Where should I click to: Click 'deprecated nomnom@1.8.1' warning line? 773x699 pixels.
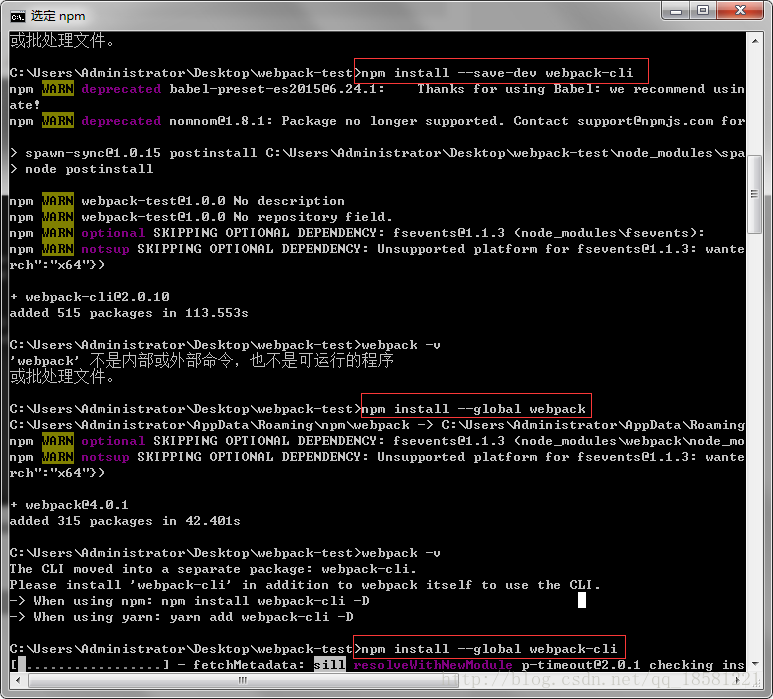pos(377,121)
